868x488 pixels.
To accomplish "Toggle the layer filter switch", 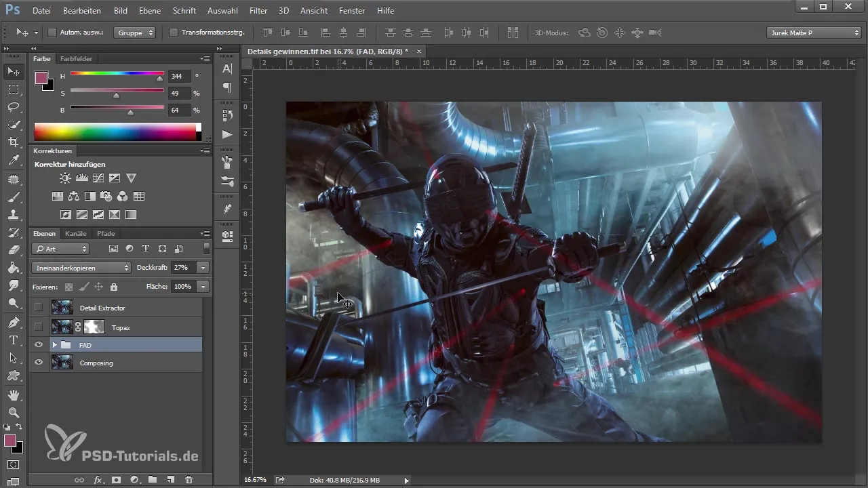I will (x=206, y=249).
